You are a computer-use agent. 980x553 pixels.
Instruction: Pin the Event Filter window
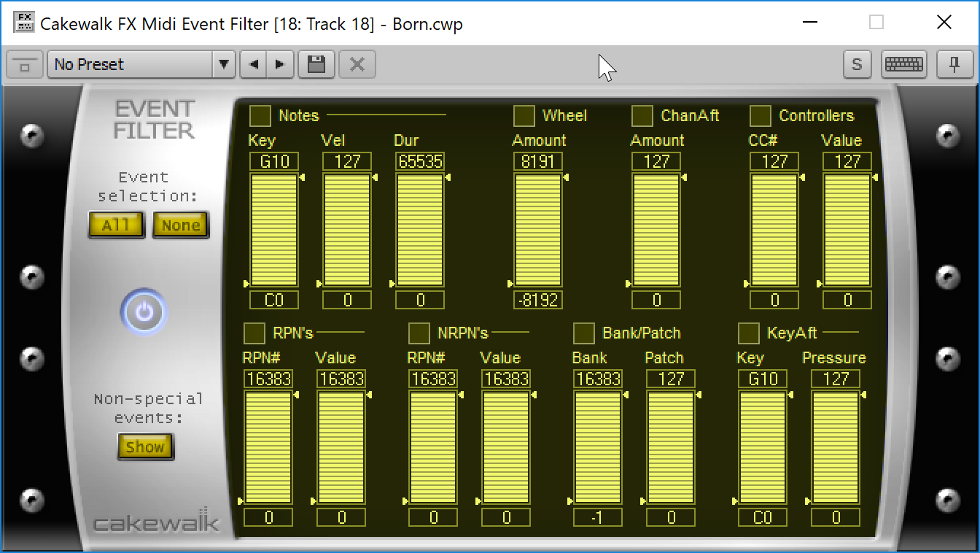click(x=955, y=64)
